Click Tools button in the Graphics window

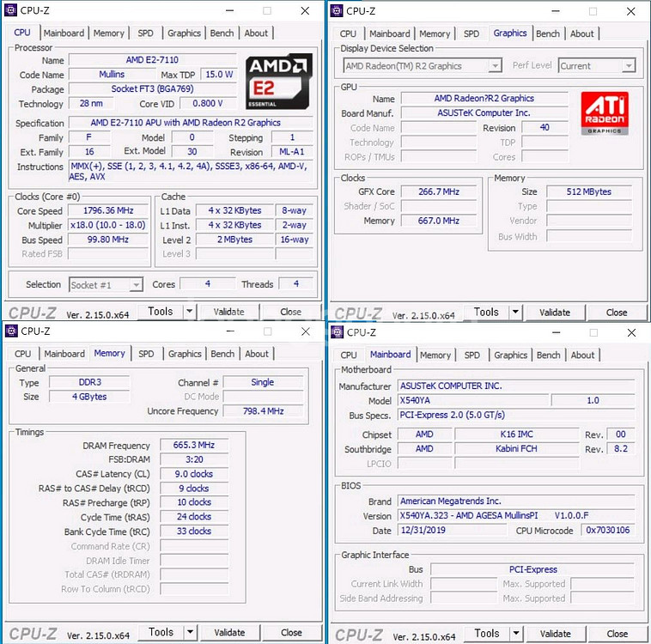[486, 312]
